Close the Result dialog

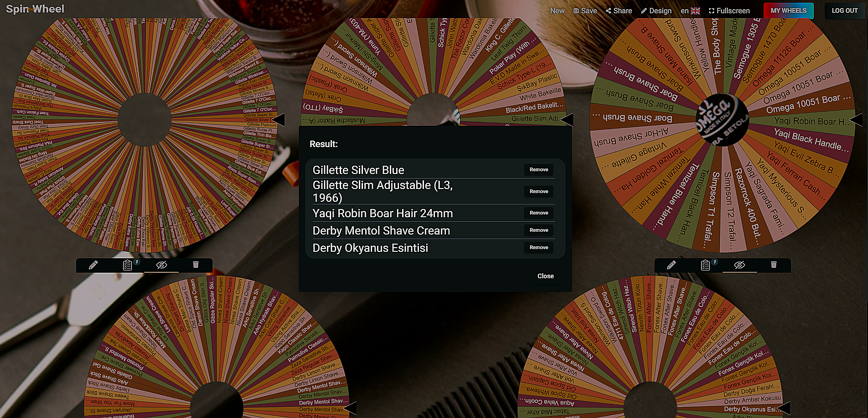click(x=545, y=276)
